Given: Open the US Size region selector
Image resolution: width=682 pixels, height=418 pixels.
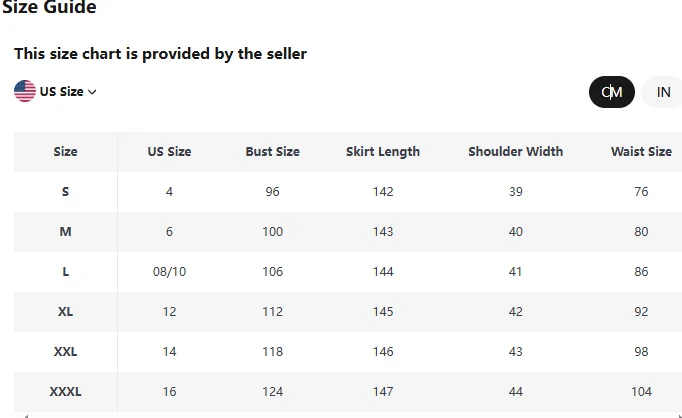Looking at the screenshot, I should click(55, 91).
